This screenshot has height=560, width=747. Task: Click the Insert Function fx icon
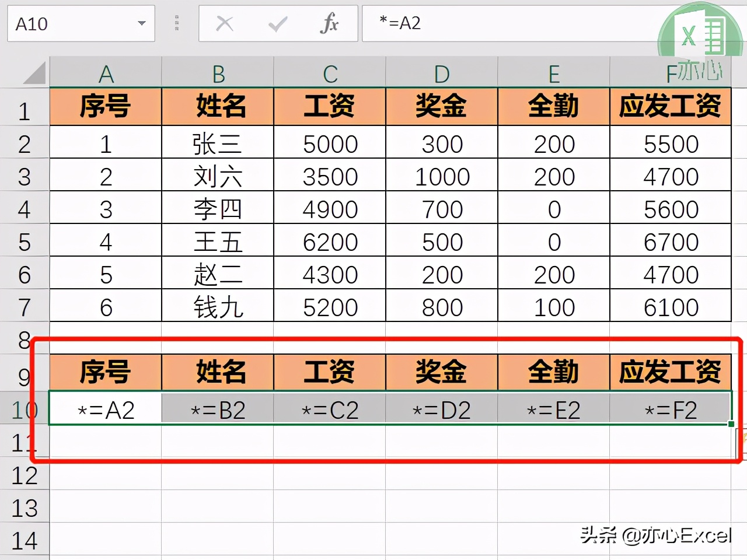click(x=330, y=24)
